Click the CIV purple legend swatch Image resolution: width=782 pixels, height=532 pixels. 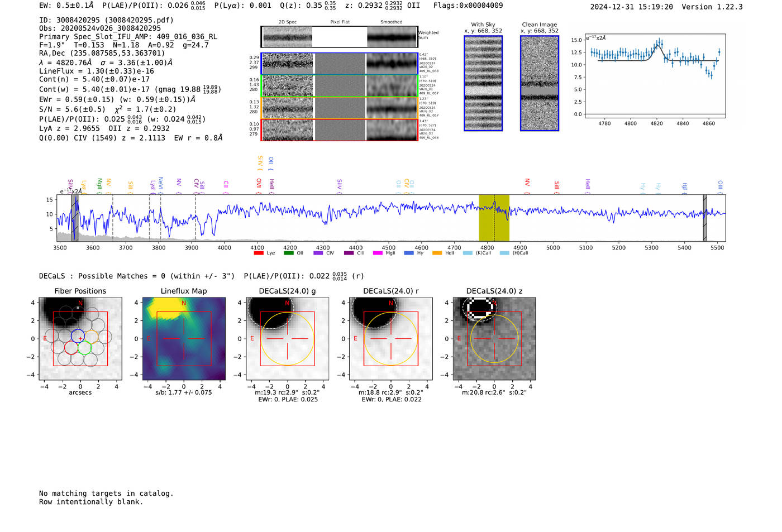(x=318, y=253)
